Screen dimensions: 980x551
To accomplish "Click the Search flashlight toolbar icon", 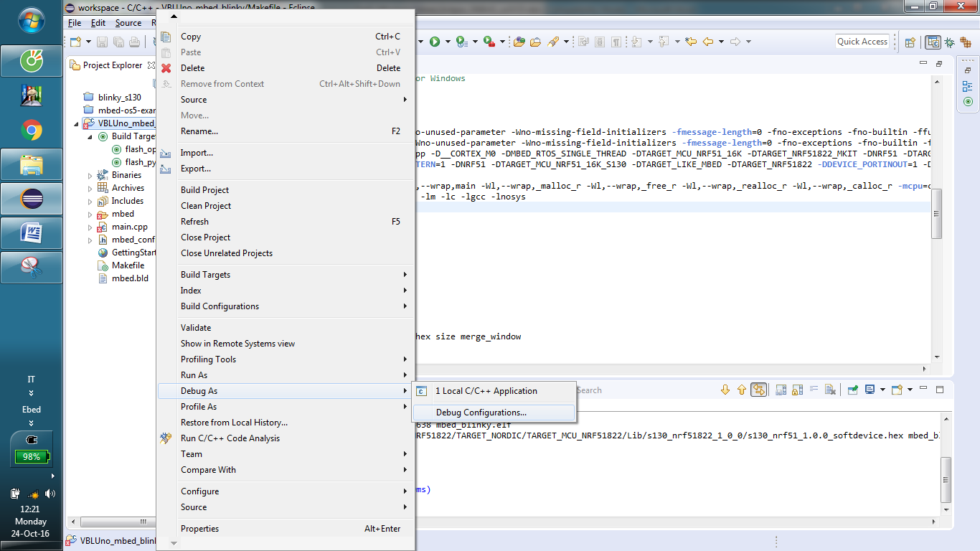I will [553, 42].
